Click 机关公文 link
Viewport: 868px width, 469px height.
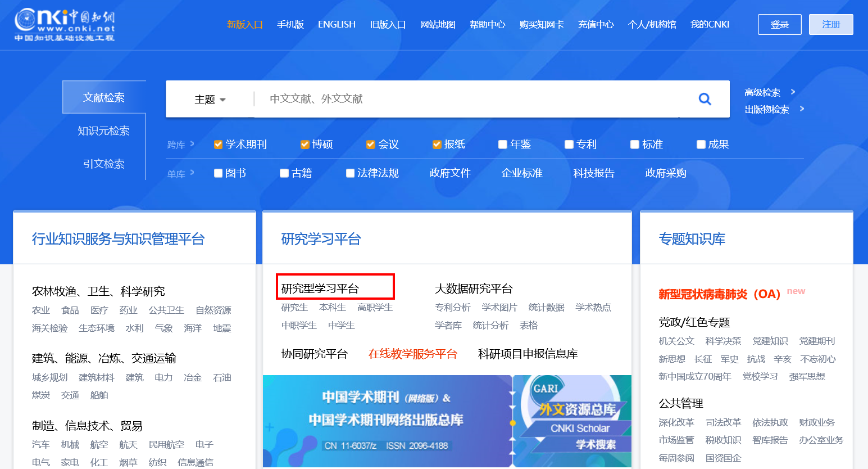coord(676,341)
